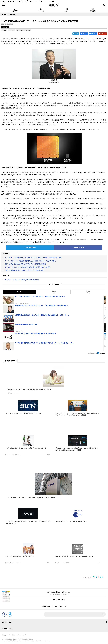The image size is (108, 644).
Task: Click the Facebook circle icon in the footer
Action: (x=5, y=614)
